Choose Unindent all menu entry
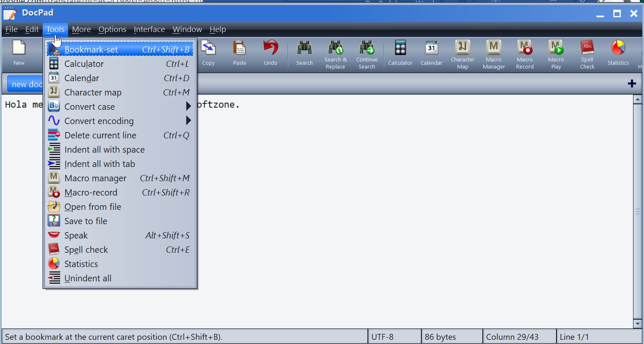 click(120, 278)
